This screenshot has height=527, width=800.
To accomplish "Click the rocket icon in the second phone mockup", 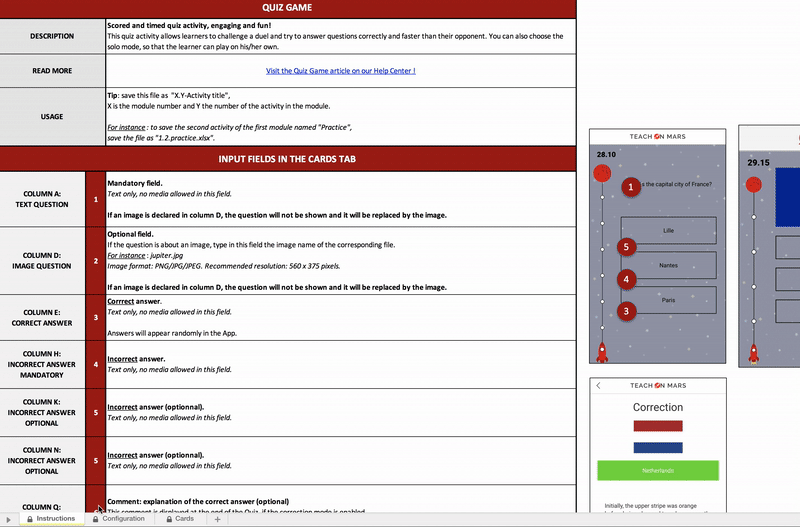I will click(x=754, y=354).
